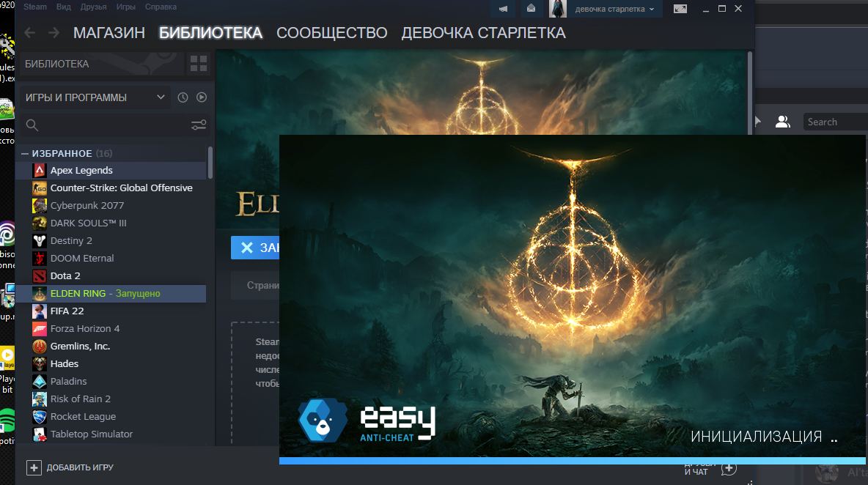Click the back navigation arrow

pos(29,32)
